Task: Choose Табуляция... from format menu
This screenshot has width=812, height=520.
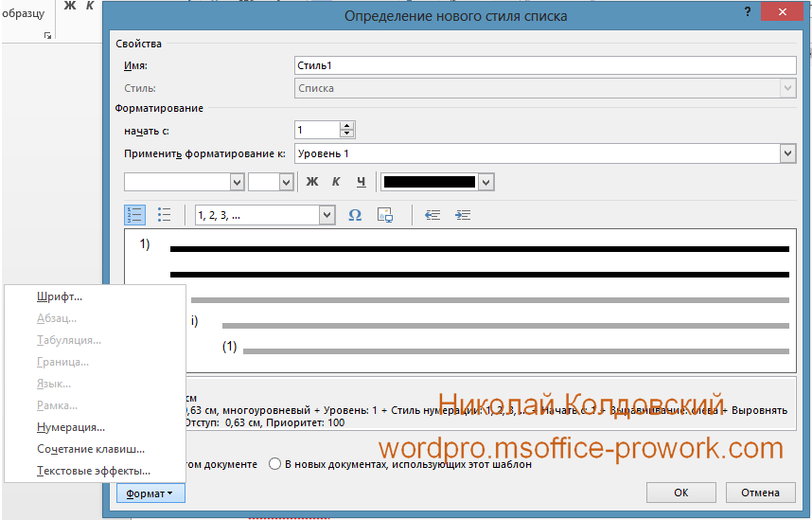Action: (x=69, y=340)
